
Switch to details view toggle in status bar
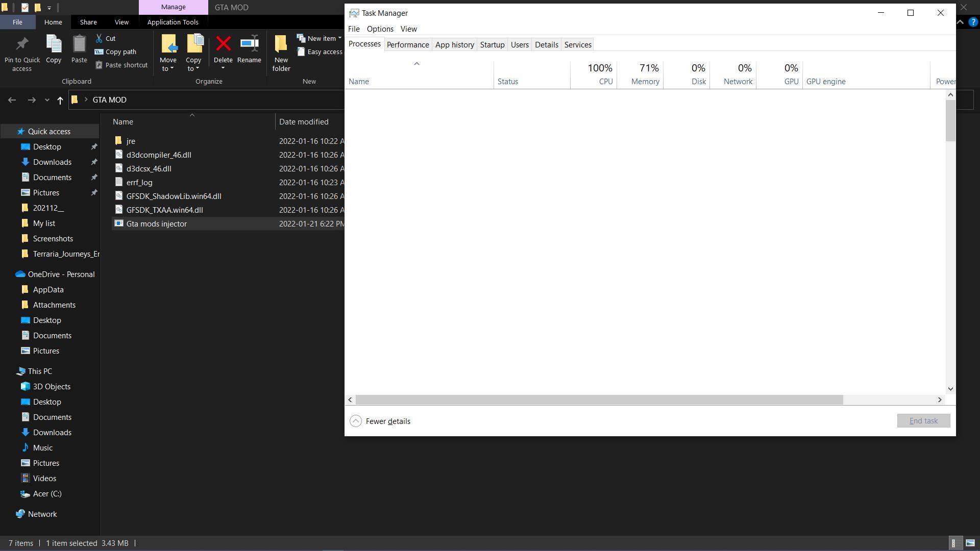(x=953, y=543)
